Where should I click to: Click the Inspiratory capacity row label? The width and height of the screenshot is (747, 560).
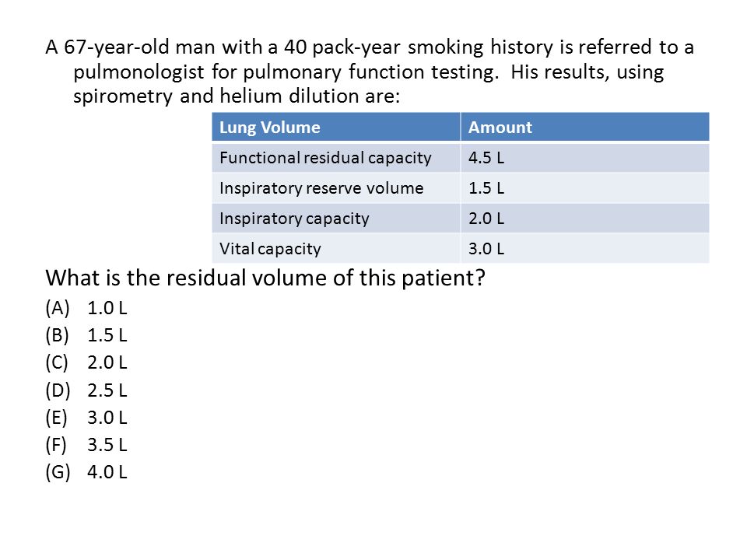294,219
